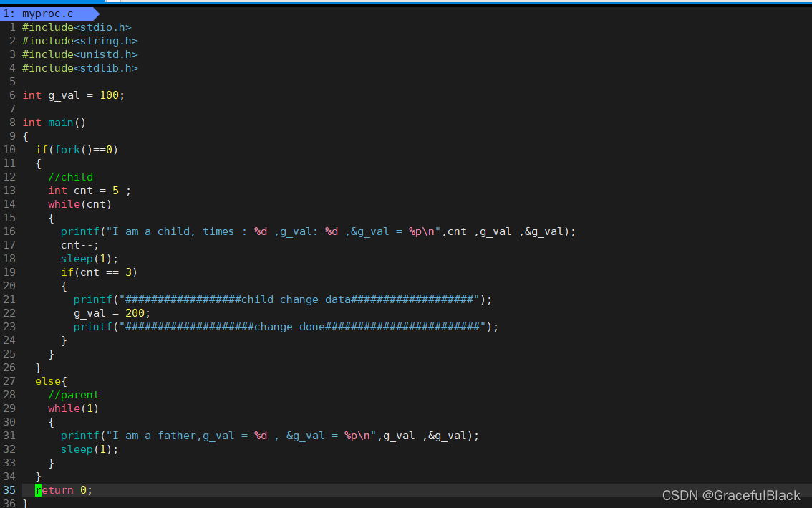Screen dimensions: 812x508
Task: Click the 'change done' printf line
Action: (x=286, y=327)
